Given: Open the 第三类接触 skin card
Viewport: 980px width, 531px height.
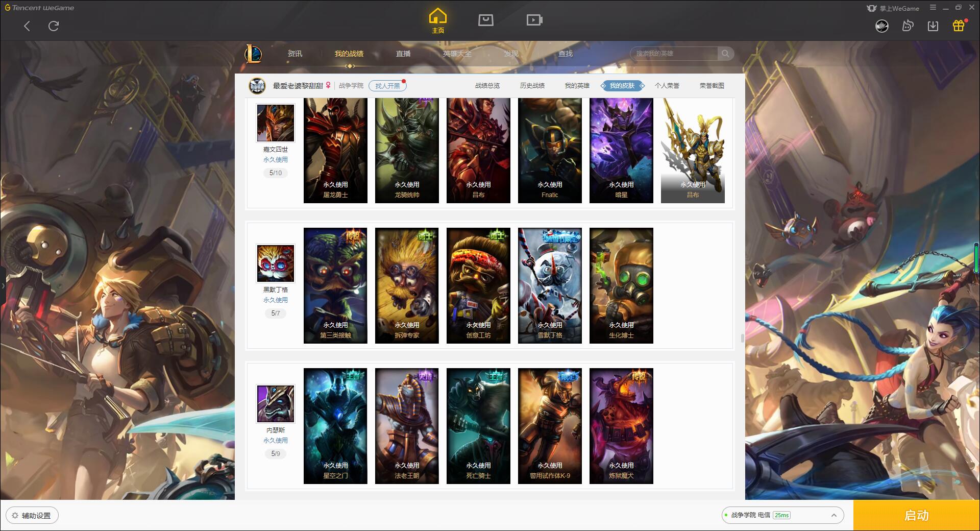Looking at the screenshot, I should coord(335,285).
